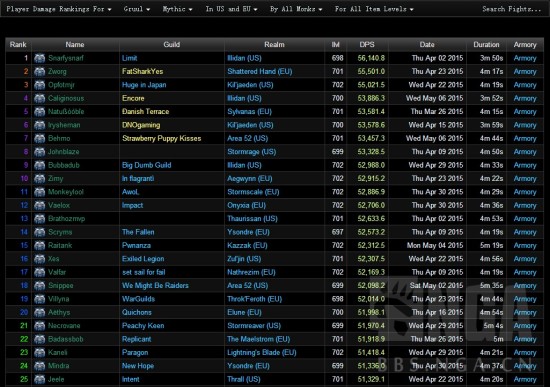Open guild link We Might Be Raiders
The image size is (550, 387).
[x=155, y=286]
